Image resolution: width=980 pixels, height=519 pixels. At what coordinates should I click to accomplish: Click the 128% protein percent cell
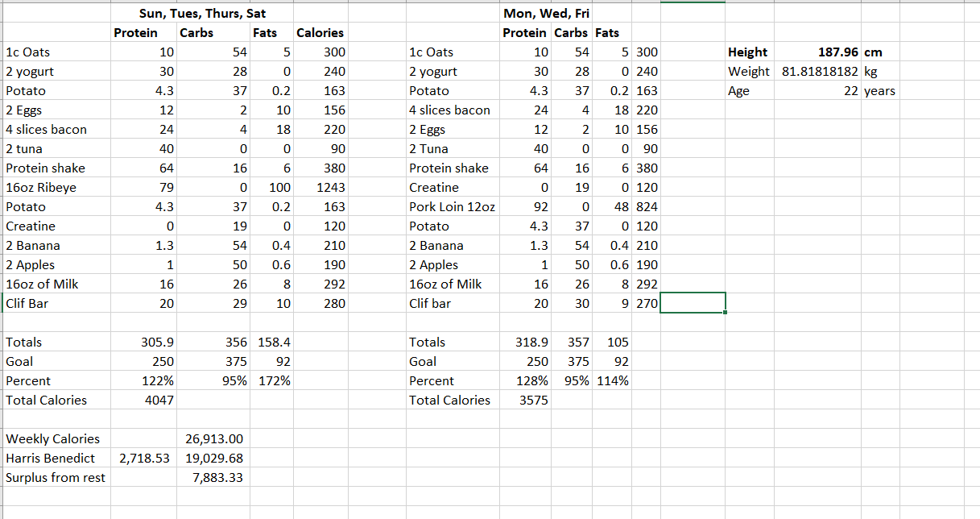click(532, 381)
